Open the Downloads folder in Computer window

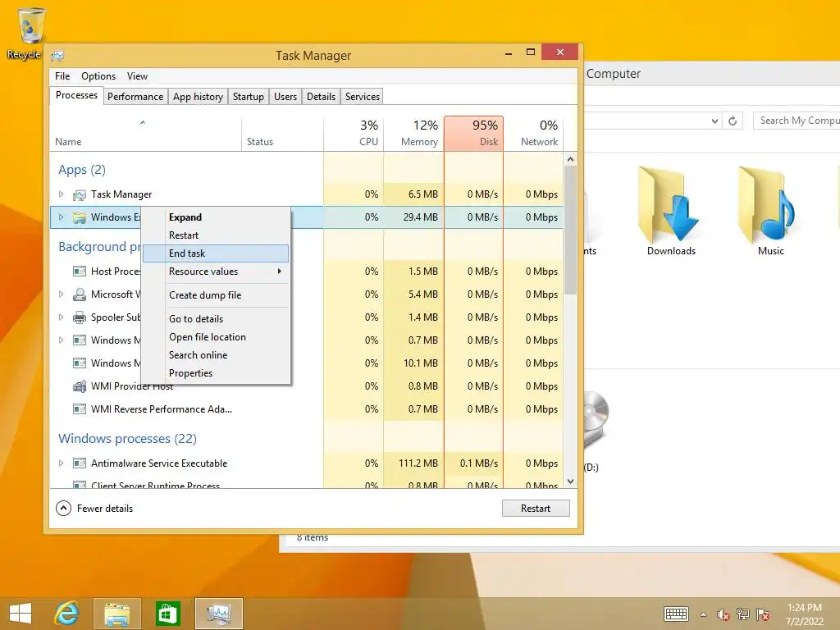[671, 212]
